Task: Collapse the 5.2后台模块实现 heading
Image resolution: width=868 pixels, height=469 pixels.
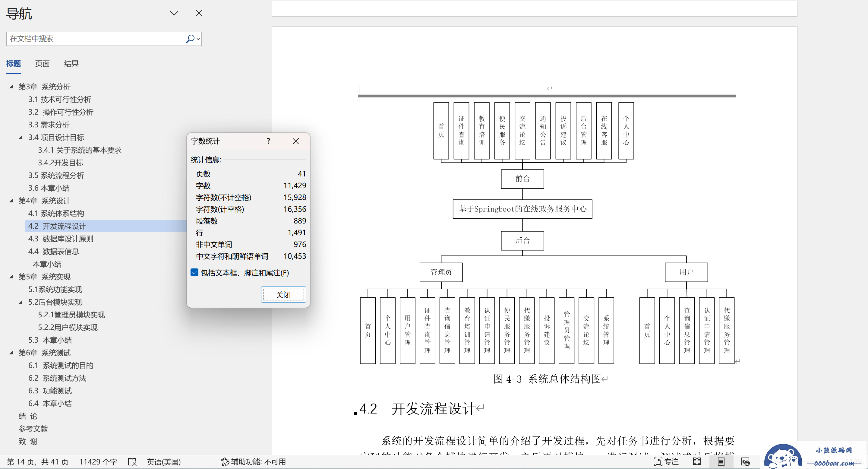Action: [x=21, y=302]
